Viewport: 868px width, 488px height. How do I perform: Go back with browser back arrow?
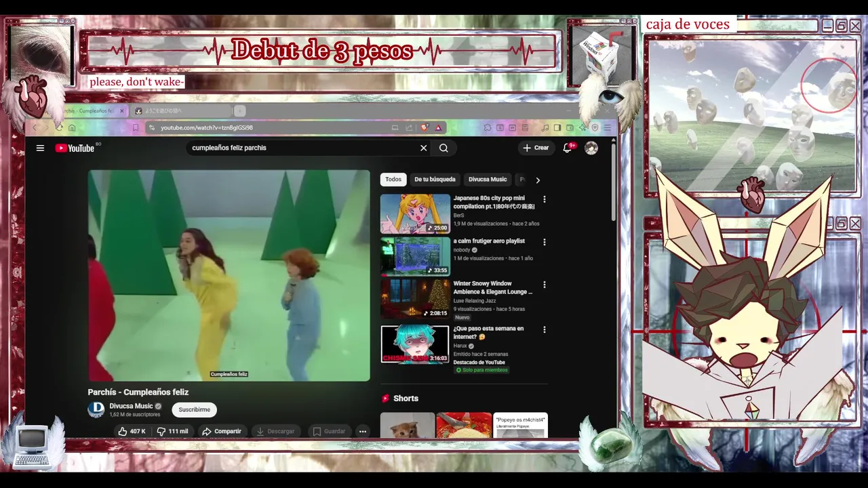35,127
